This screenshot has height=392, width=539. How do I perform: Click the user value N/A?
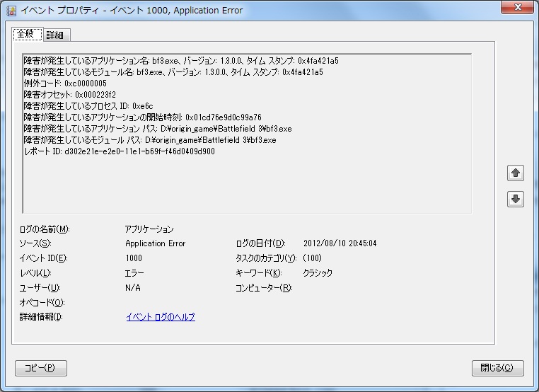(133, 287)
